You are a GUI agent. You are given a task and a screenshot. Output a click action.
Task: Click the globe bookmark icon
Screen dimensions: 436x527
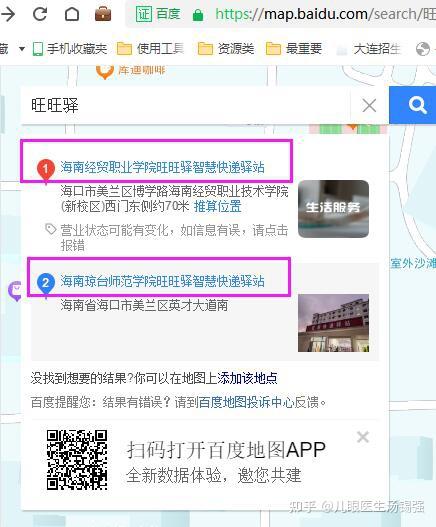423,49
